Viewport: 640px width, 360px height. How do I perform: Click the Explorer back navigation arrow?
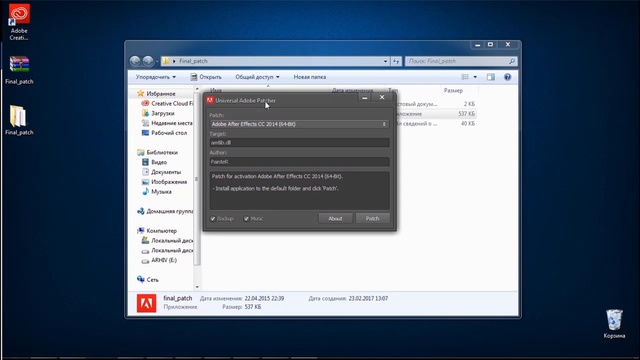[x=135, y=61]
